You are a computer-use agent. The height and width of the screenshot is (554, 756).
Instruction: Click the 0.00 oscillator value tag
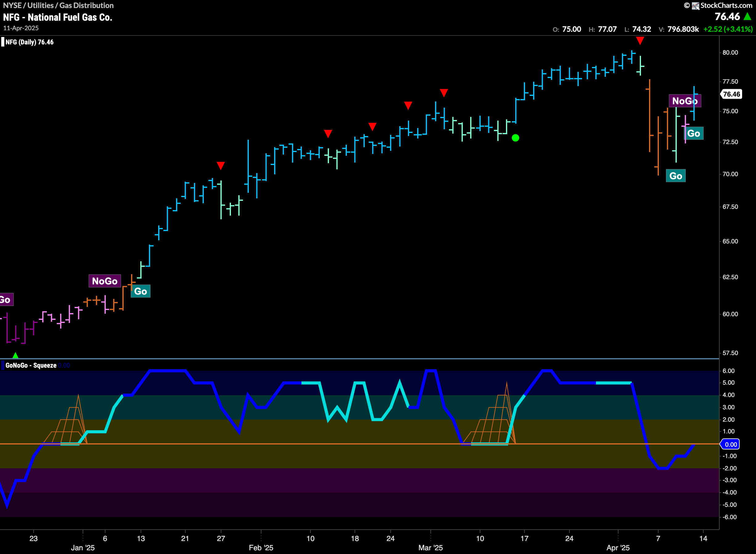(730, 444)
